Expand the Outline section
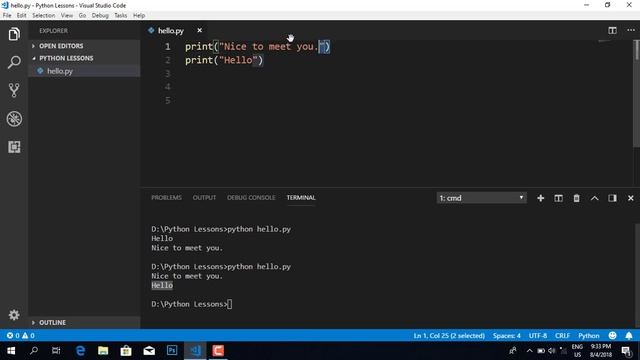The width and height of the screenshot is (640, 360). [84, 322]
